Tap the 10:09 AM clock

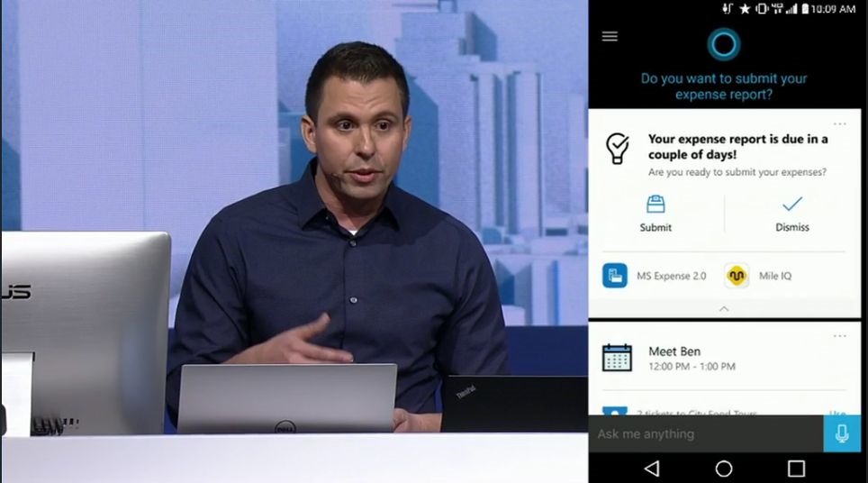833,9
